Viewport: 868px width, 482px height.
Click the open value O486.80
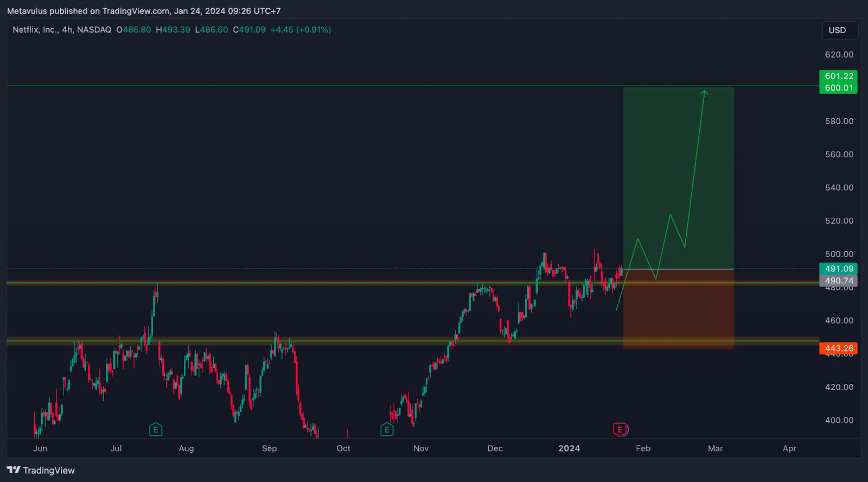(133, 30)
